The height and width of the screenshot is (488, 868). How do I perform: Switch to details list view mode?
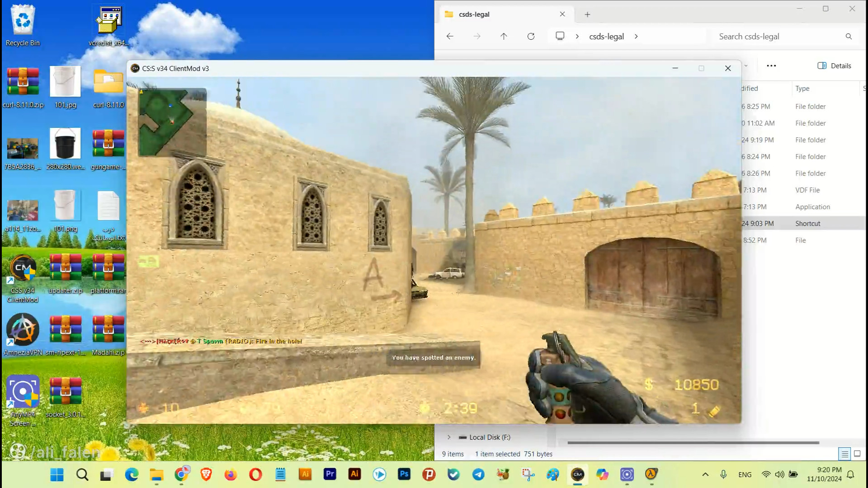click(x=844, y=454)
